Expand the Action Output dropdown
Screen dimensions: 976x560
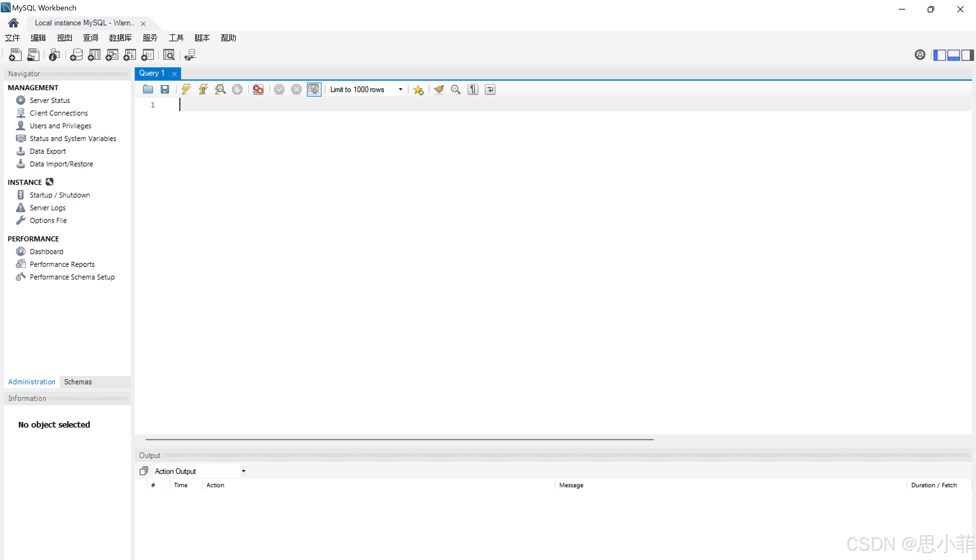click(243, 471)
